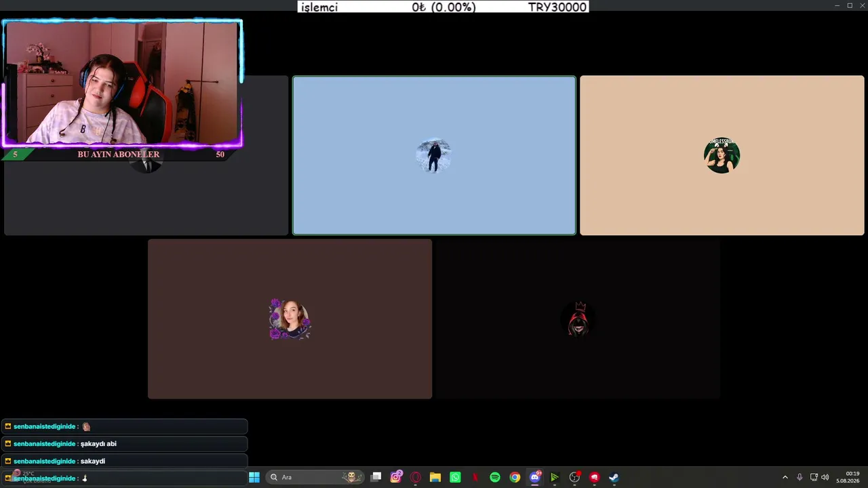868x488 pixels.
Task: Maximize the Discord window
Action: (x=850, y=5)
